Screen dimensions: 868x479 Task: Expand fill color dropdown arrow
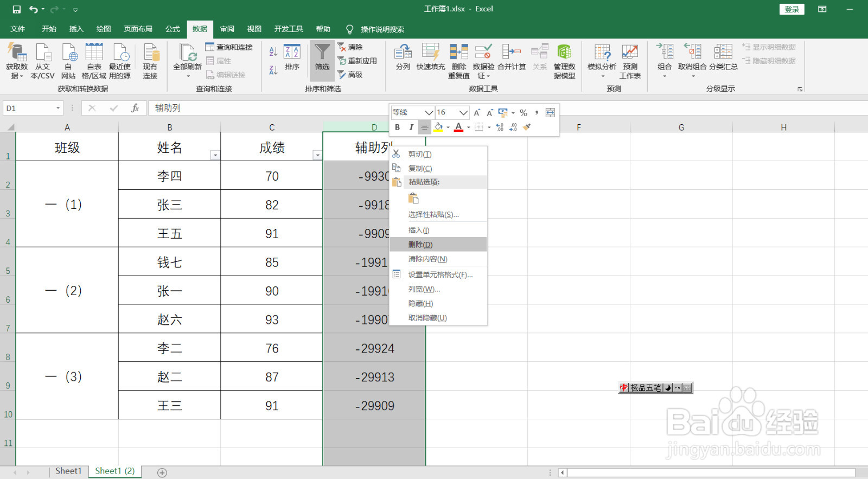coord(448,127)
